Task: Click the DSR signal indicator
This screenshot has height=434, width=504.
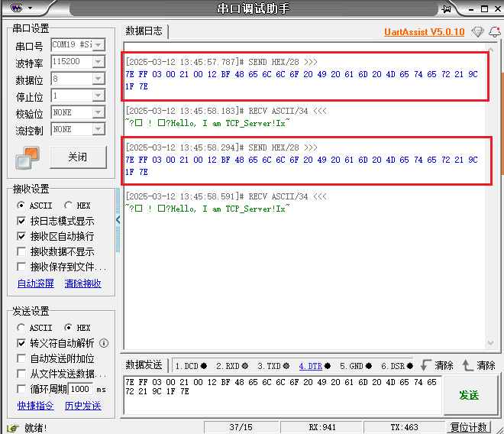Action: click(410, 366)
